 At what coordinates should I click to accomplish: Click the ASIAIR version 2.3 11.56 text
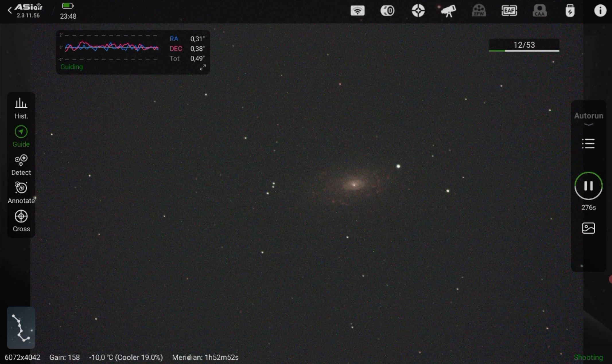tap(28, 15)
